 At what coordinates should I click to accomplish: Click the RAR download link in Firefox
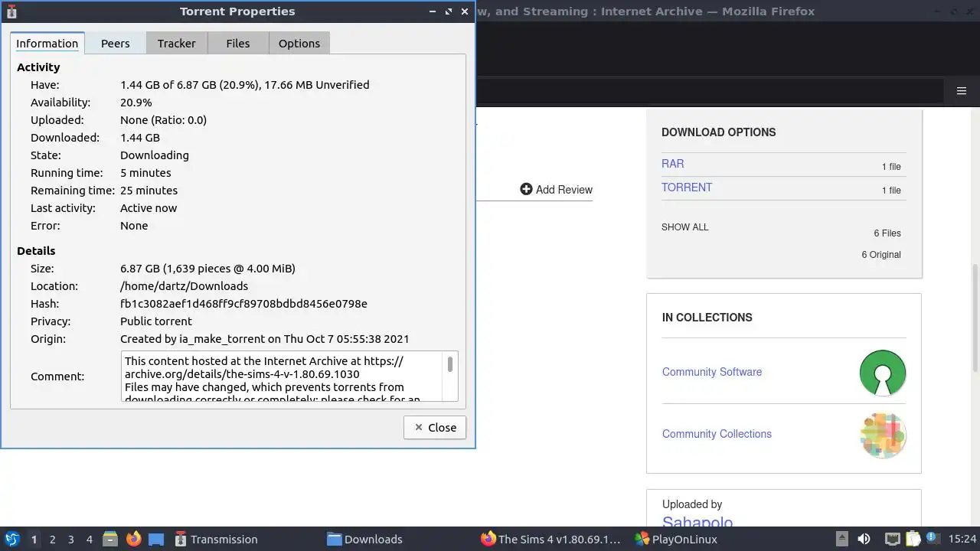click(673, 164)
